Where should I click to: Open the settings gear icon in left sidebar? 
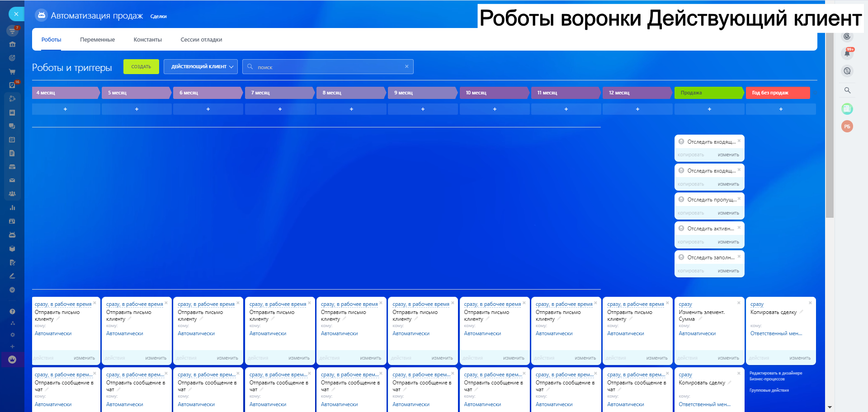(x=12, y=335)
